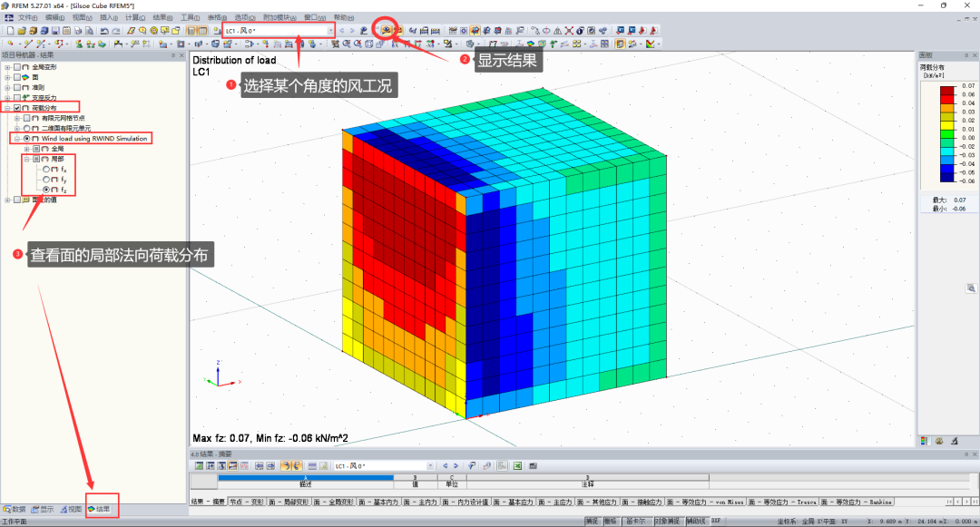Click the Info sphere icon in toolbar
The width and height of the screenshot is (980, 527).
pyautogui.click(x=580, y=31)
